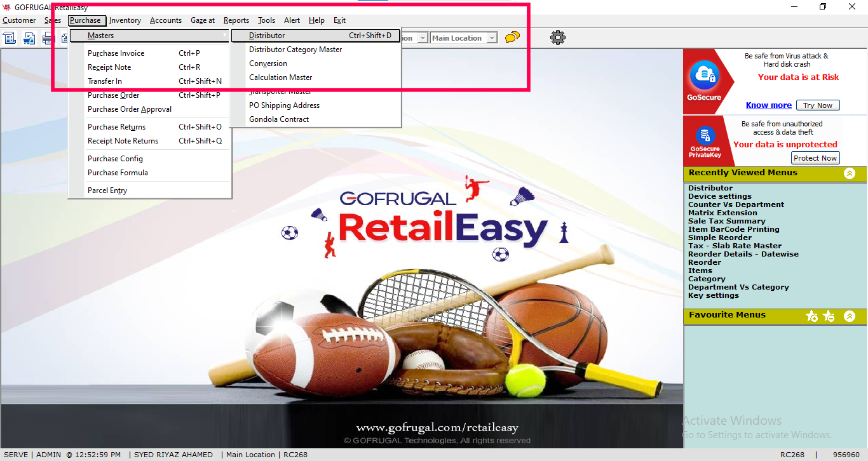Open Receipt Note
The image size is (868, 461).
pos(150,67)
